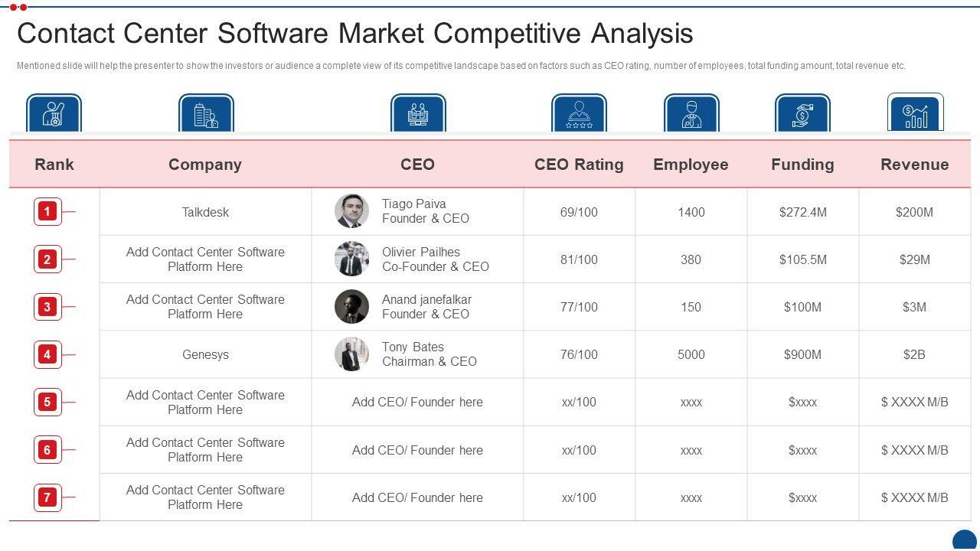
Task: Click the CEO Rating column header
Action: coord(579,165)
